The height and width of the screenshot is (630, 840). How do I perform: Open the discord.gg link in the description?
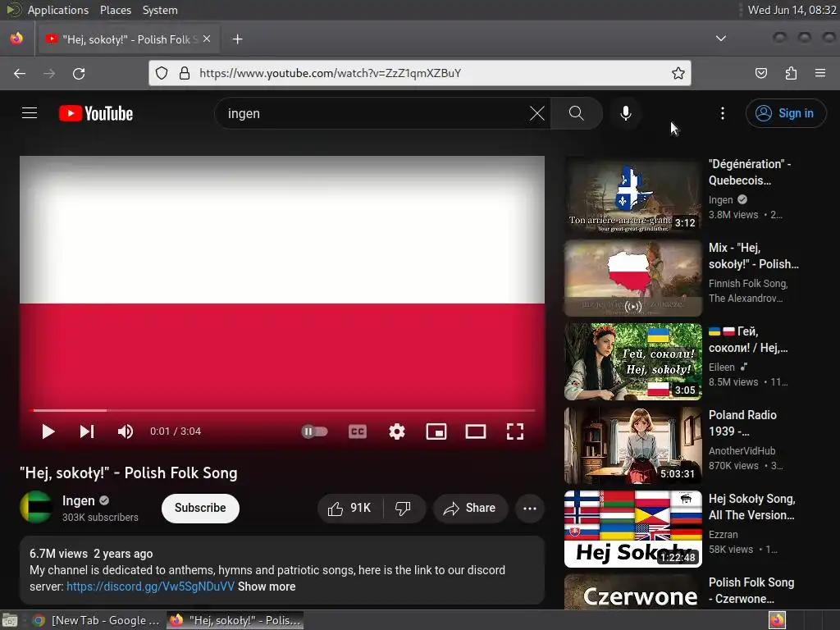tap(151, 587)
